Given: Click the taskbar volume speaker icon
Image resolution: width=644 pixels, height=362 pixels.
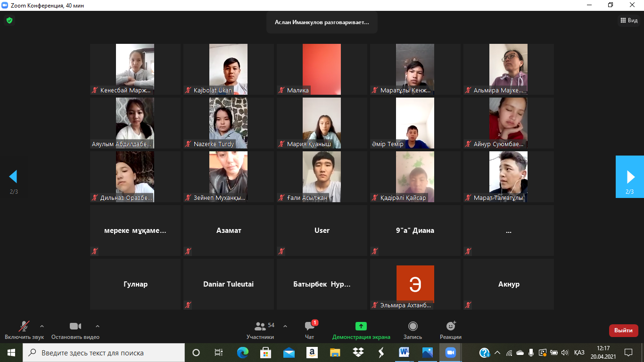Looking at the screenshot, I should pyautogui.click(x=565, y=353).
